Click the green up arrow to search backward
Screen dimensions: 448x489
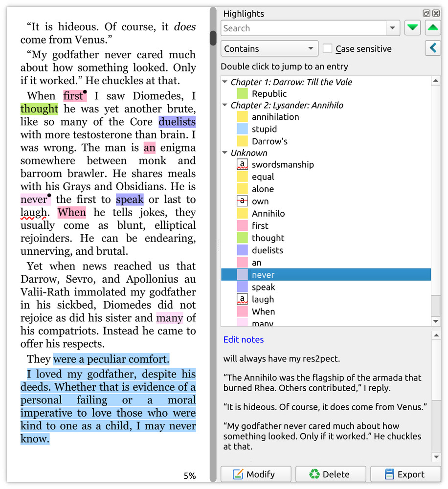[x=432, y=28]
